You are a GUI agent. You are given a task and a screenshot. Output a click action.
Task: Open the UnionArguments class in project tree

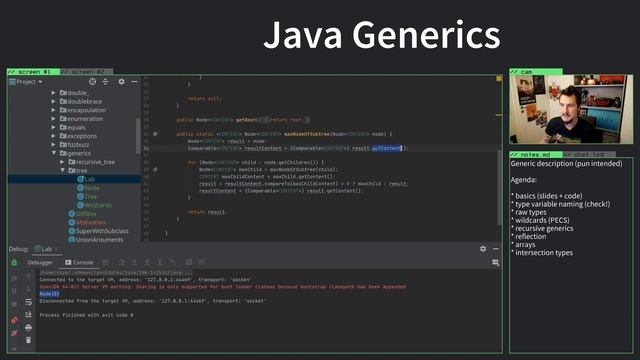96,240
